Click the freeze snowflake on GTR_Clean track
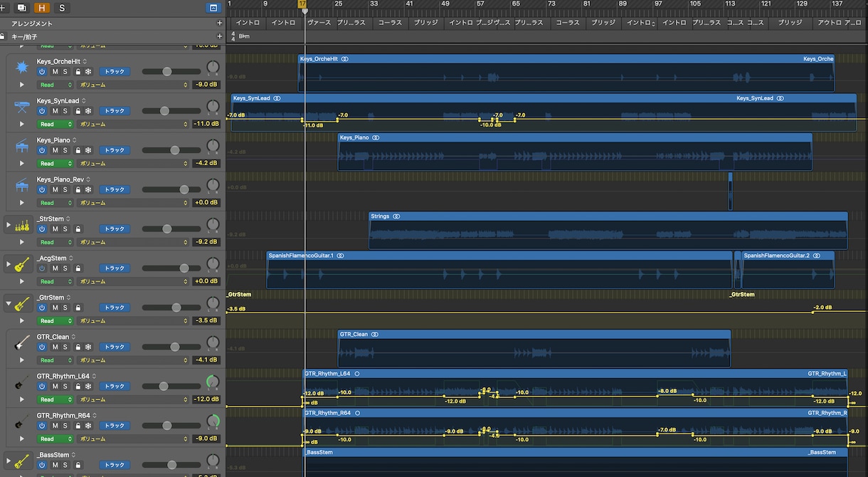The image size is (868, 477). coord(88,347)
